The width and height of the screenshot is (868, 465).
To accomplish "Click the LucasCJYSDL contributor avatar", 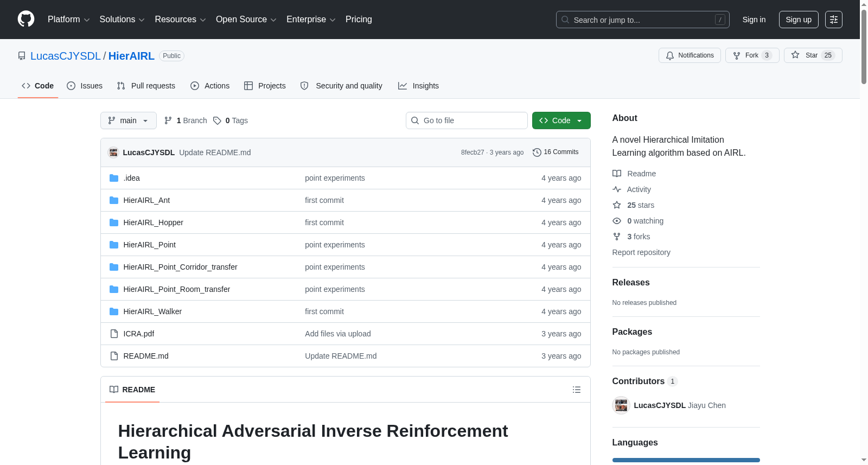I will [621, 405].
